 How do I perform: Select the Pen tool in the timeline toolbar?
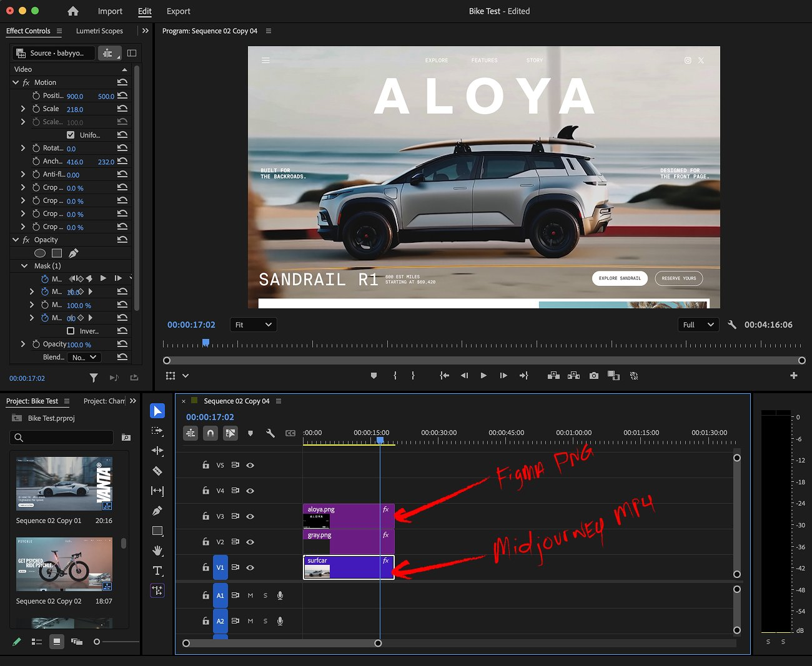pyautogui.click(x=157, y=511)
